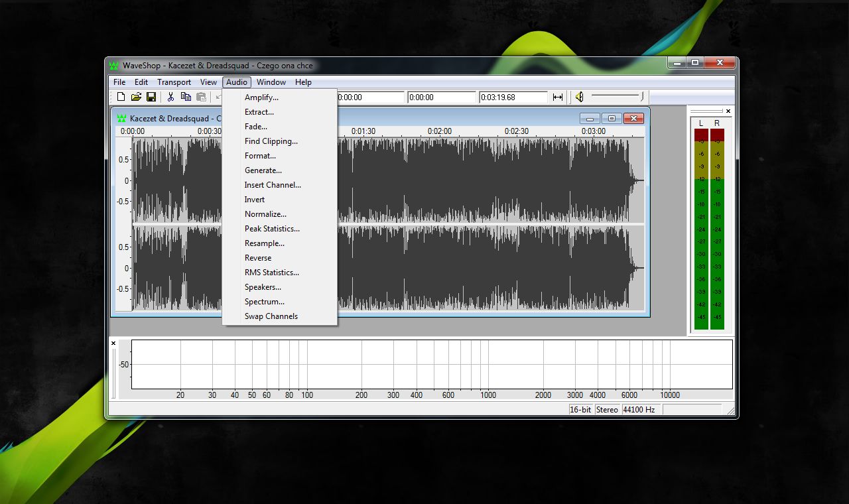The height and width of the screenshot is (504, 849).
Task: Open the Edit menu
Action: 141,82
